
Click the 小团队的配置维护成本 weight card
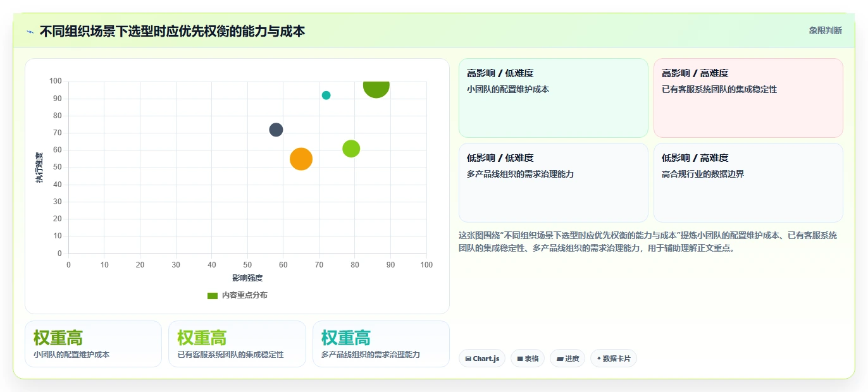tap(94, 344)
